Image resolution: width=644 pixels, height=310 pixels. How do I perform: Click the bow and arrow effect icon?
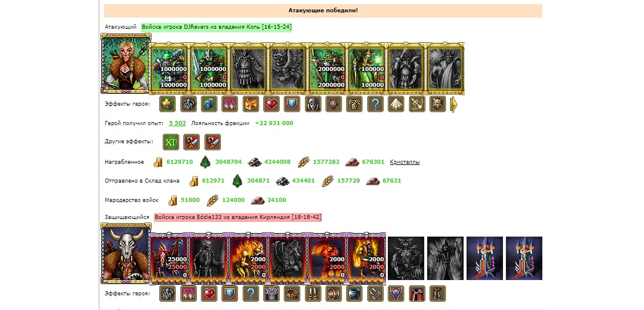pos(417,104)
